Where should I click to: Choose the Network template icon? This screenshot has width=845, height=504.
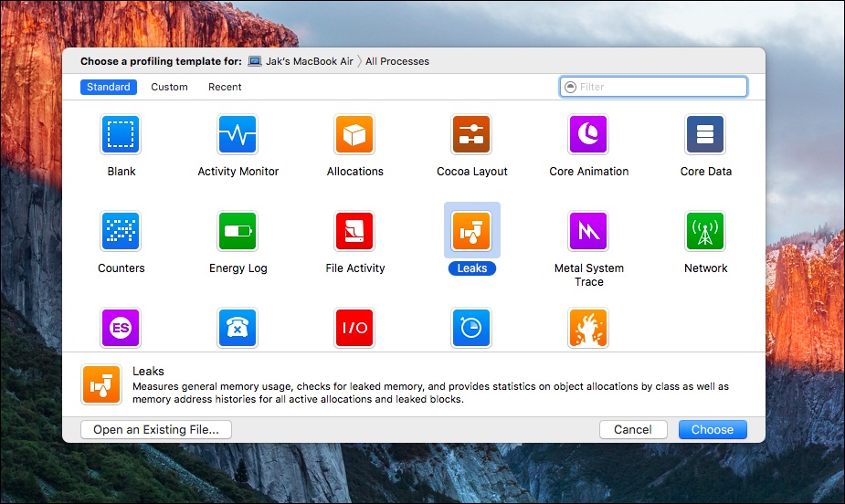click(705, 232)
